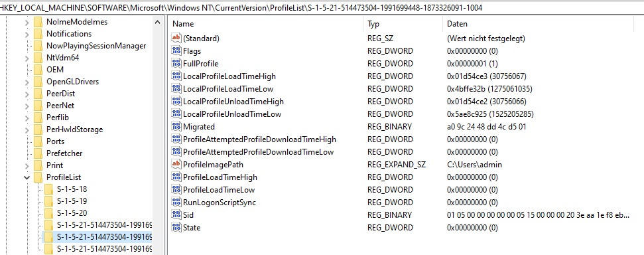
Task: Click the S-1-5-18 folder icon
Action: (48, 189)
